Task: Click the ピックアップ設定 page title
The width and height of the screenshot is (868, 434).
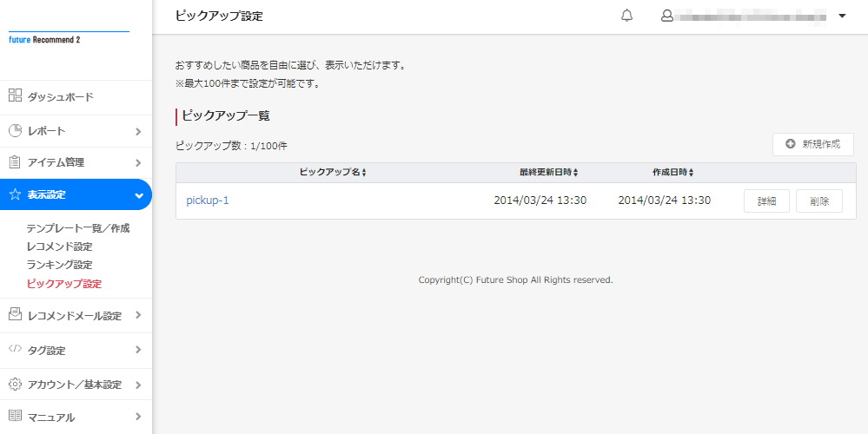Action: coord(219,16)
